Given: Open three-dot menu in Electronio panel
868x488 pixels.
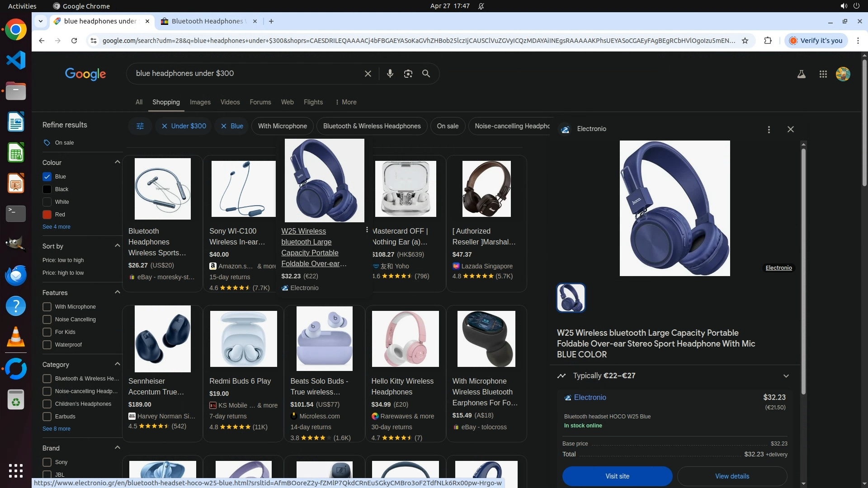Looking at the screenshot, I should coord(769,130).
